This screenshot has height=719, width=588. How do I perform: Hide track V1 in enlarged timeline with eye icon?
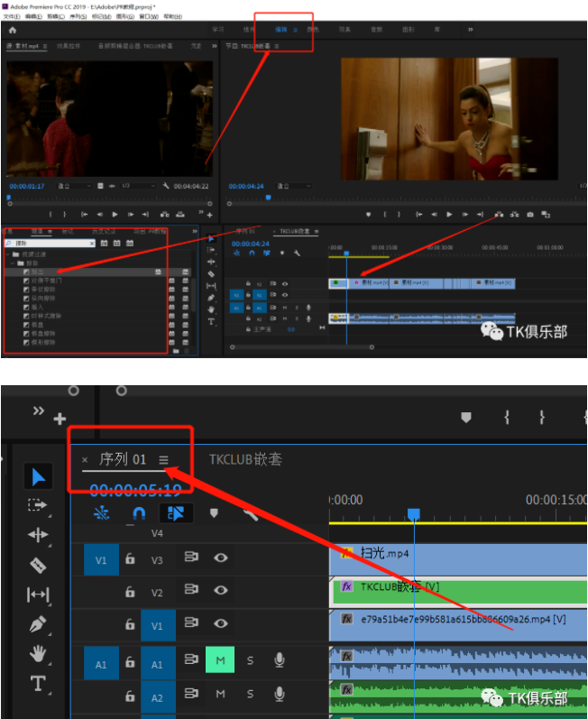tap(220, 623)
